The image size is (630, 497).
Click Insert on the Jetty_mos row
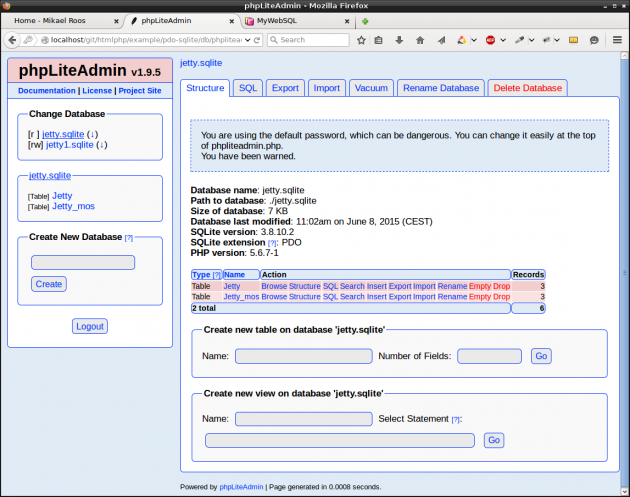coord(376,297)
